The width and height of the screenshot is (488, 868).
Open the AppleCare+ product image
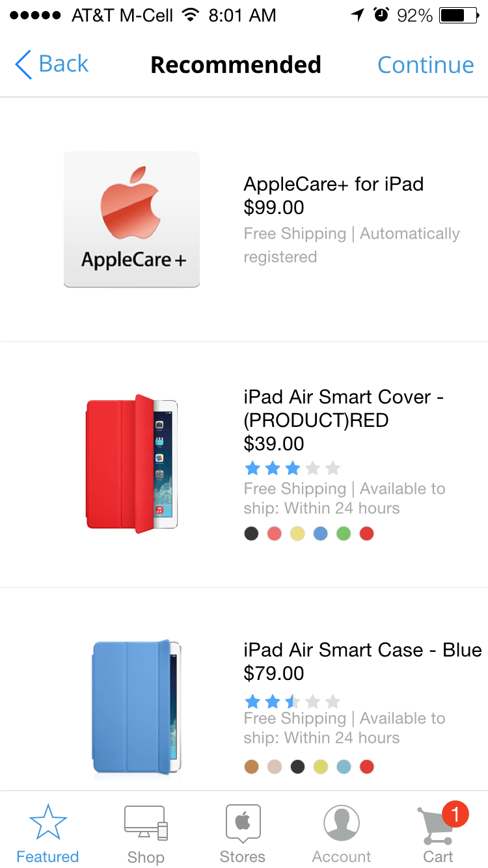tap(131, 219)
